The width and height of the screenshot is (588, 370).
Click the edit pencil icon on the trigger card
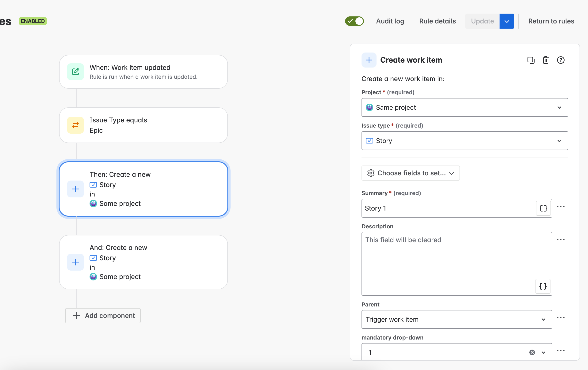(75, 72)
